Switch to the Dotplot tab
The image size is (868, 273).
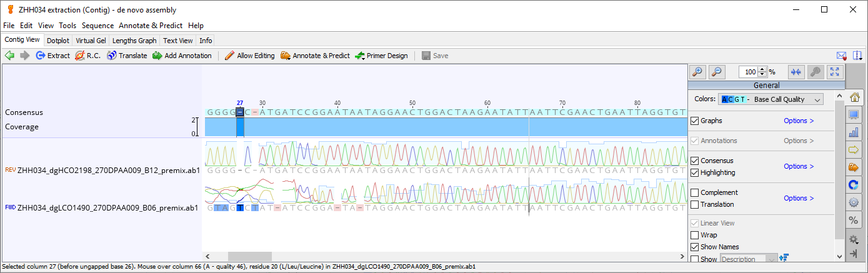(58, 40)
